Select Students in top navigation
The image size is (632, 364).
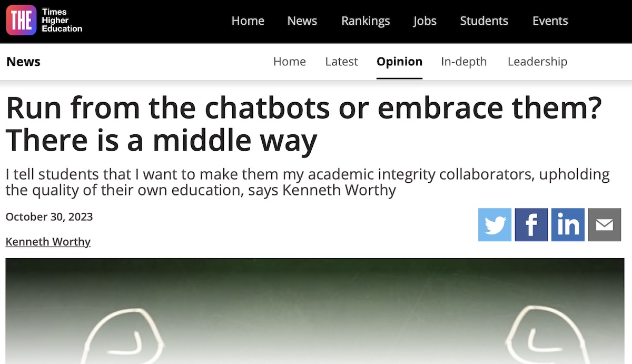click(483, 21)
